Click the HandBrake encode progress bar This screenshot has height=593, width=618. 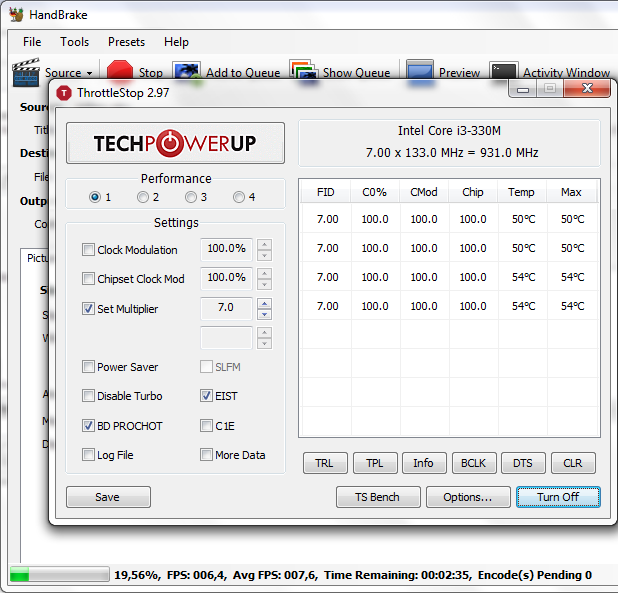click(60, 574)
